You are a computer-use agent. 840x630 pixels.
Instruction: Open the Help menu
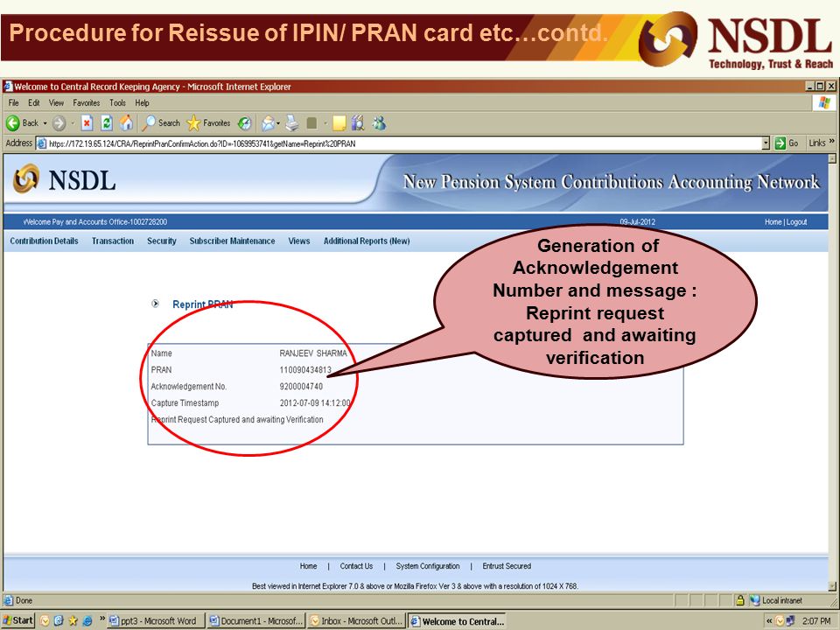(142, 103)
